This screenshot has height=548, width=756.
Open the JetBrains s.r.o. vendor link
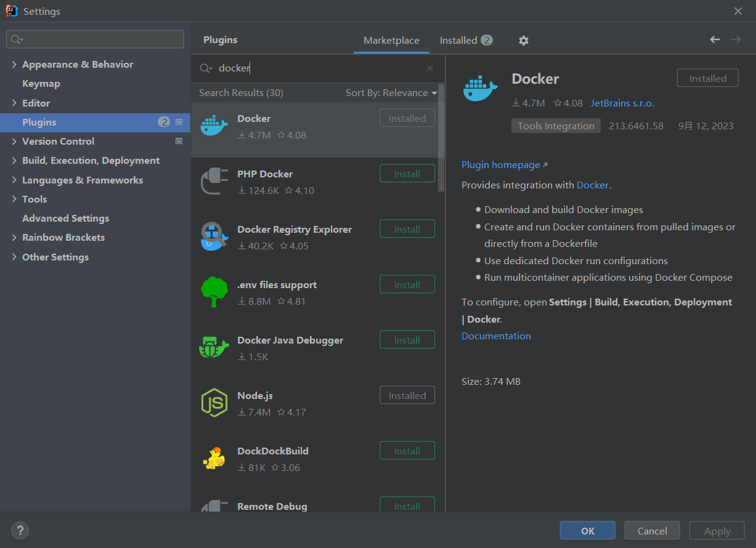[x=622, y=103]
